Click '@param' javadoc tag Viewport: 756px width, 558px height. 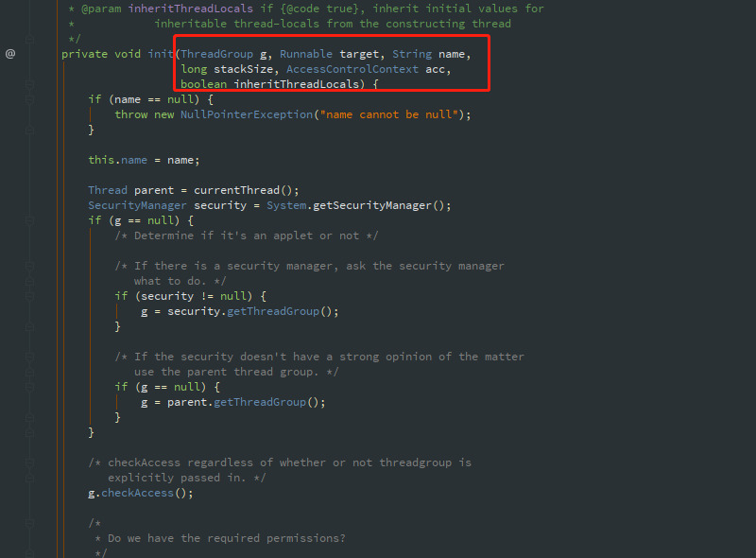click(101, 9)
